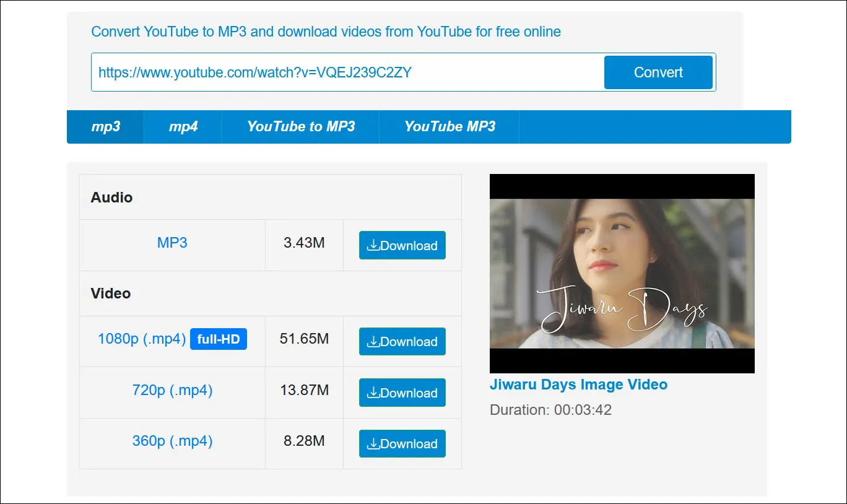Switch to the mp3 tab
This screenshot has height=504, width=847.
click(x=106, y=126)
